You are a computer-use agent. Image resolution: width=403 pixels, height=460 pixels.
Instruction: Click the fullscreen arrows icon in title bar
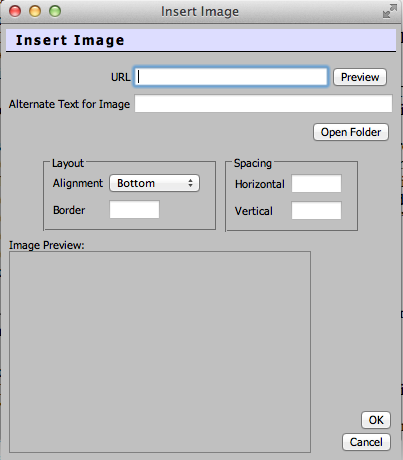[390, 11]
